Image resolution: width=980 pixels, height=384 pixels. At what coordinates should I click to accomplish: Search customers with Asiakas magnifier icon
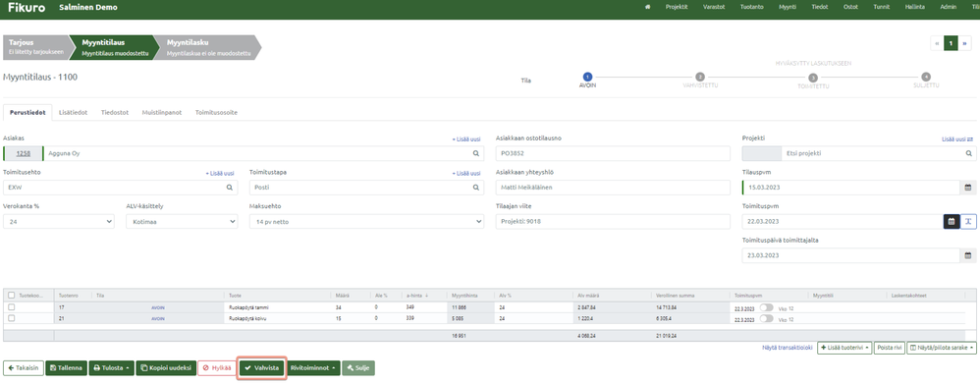point(475,153)
